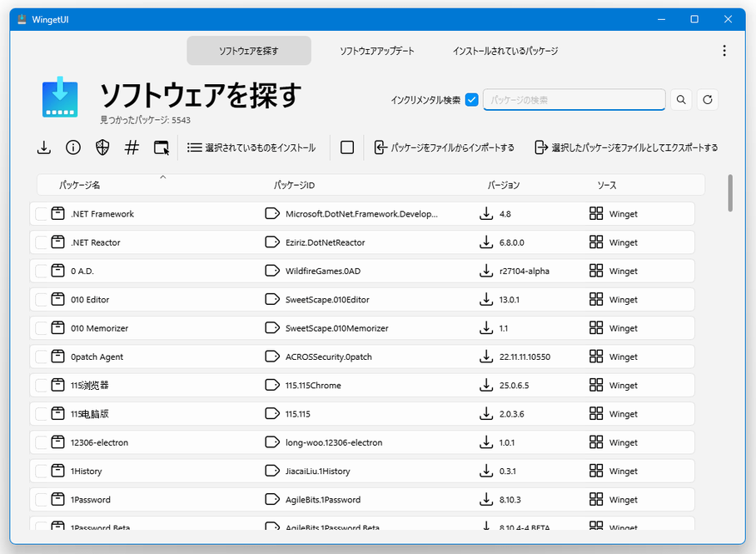Screen dimensions: 756x554
Task: Click package icon of 010 Editor row
Action: pos(57,299)
